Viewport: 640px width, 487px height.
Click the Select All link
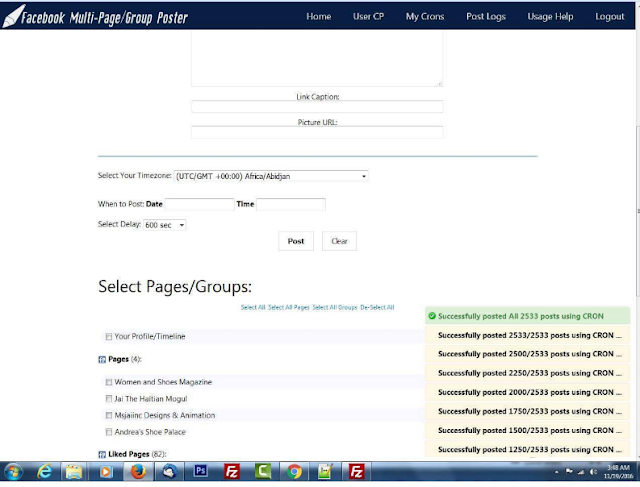click(x=253, y=307)
